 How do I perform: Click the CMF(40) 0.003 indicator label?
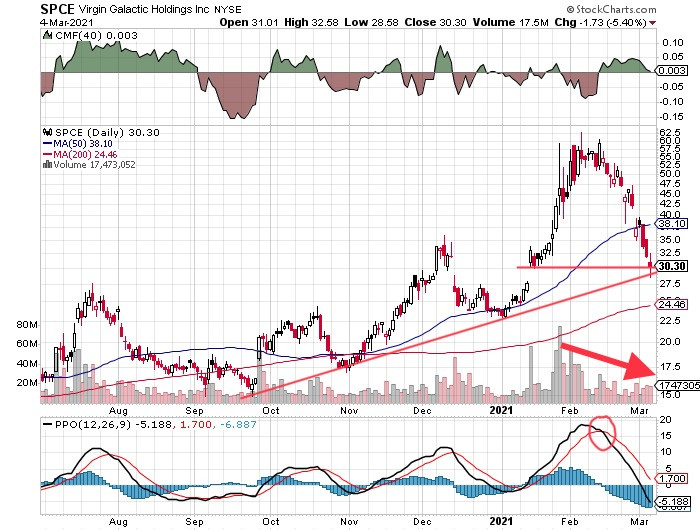96,35
